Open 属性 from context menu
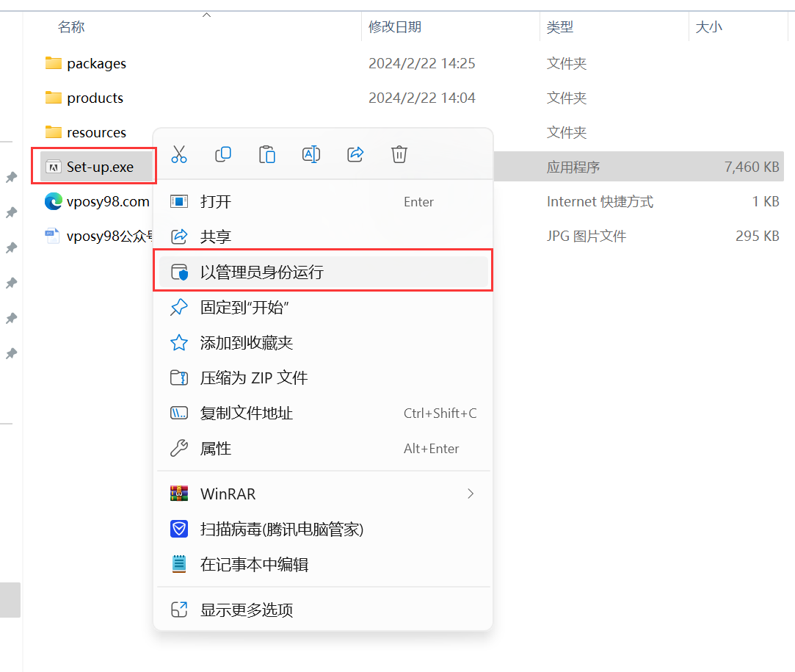This screenshot has width=795, height=672. tap(216, 449)
